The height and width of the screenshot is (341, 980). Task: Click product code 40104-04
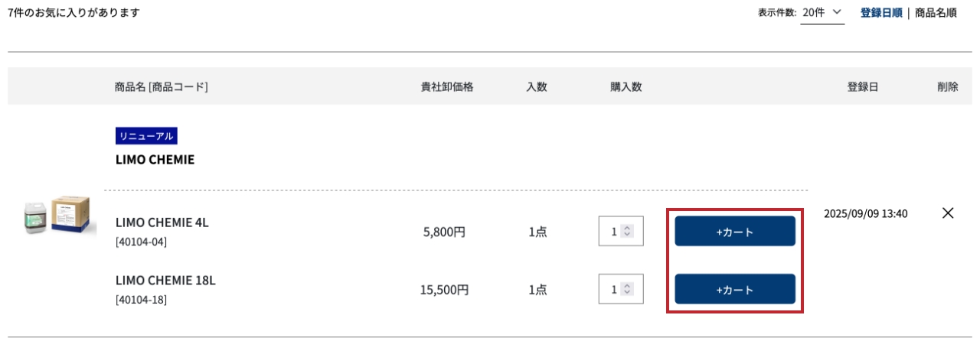coord(141,242)
